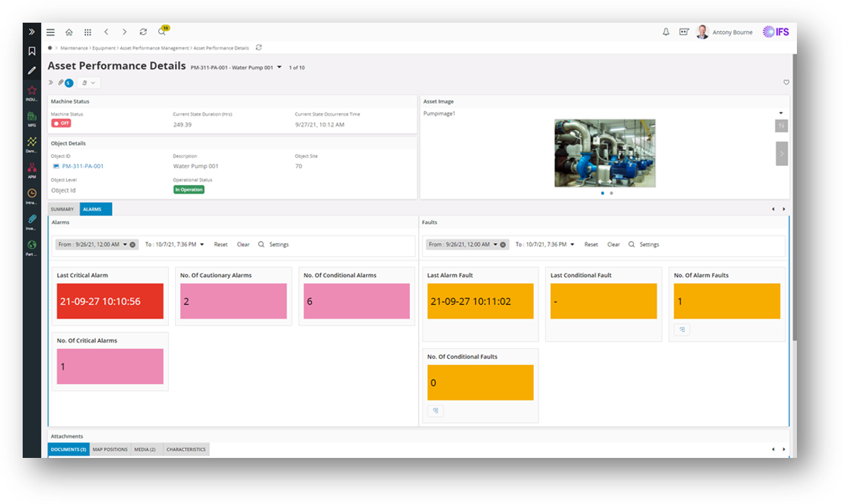Image resolution: width=843 pixels, height=504 pixels.
Task: Select the APM module in the sidebar
Action: click(x=31, y=169)
